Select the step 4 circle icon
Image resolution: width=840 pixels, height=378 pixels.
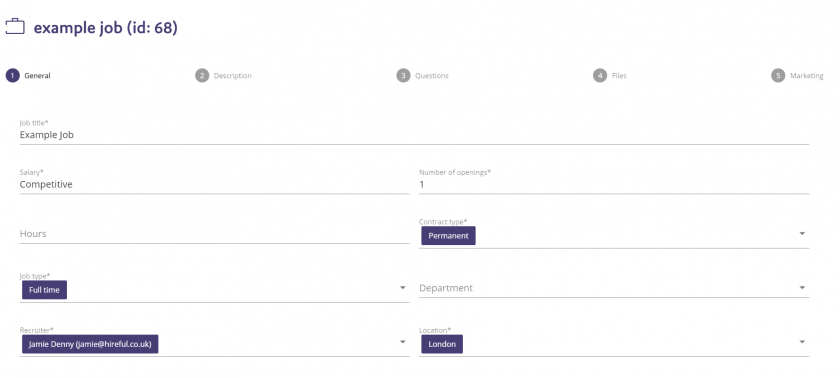coord(600,75)
